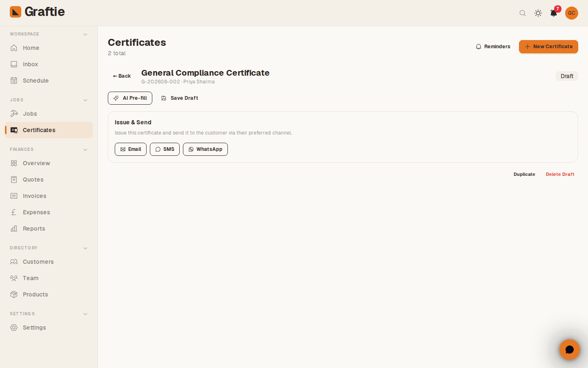Send the certificate via Email
Image resolution: width=588 pixels, height=368 pixels.
pos(131,149)
